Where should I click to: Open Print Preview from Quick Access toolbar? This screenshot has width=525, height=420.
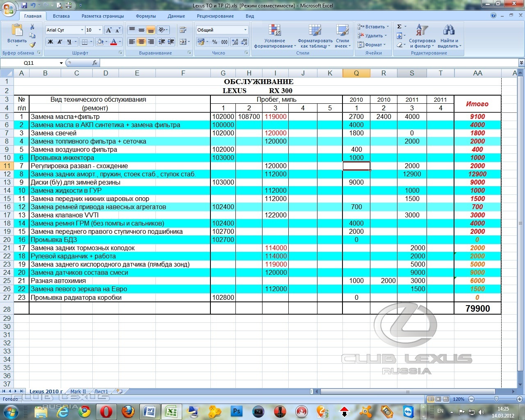(59, 5)
